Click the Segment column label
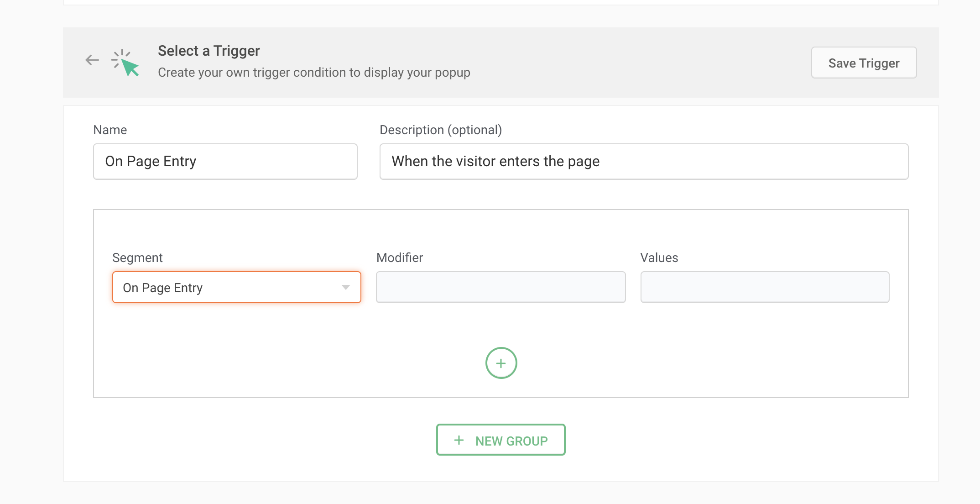This screenshot has width=980, height=504. [137, 258]
